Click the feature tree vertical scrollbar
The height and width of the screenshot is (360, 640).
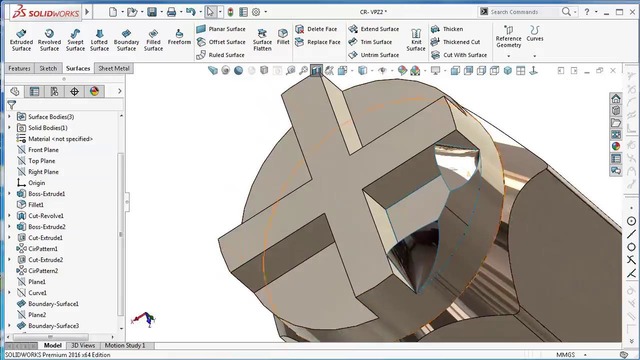[x=121, y=234]
